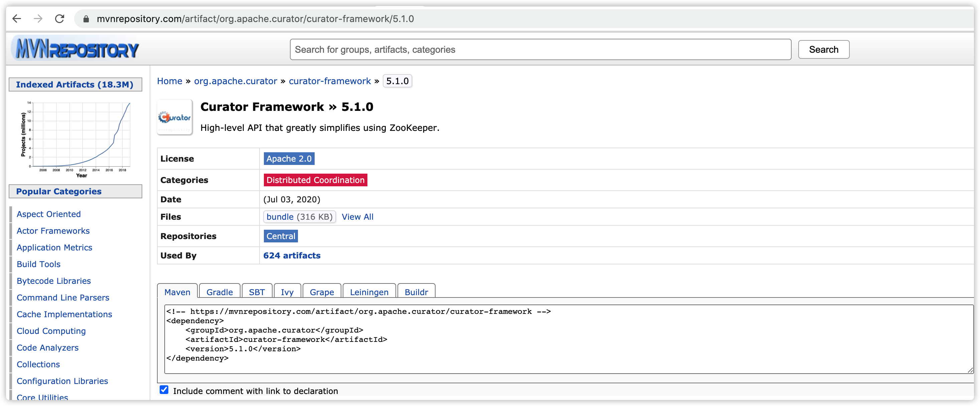Click the browser back arrow
This screenshot has height=406, width=980.
click(x=17, y=19)
